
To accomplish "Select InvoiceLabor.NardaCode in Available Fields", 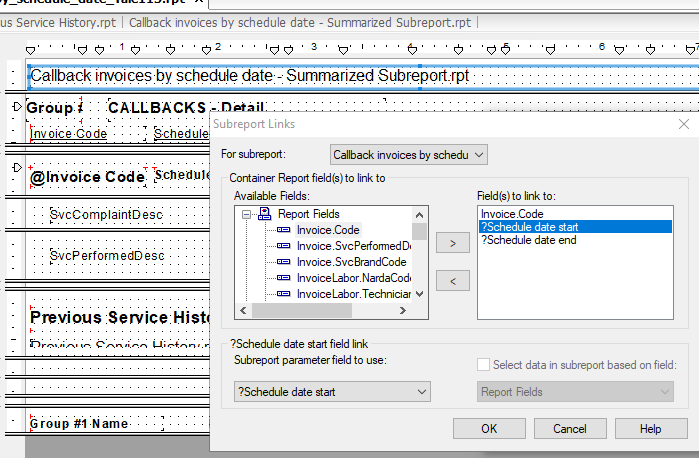I will [x=354, y=278].
